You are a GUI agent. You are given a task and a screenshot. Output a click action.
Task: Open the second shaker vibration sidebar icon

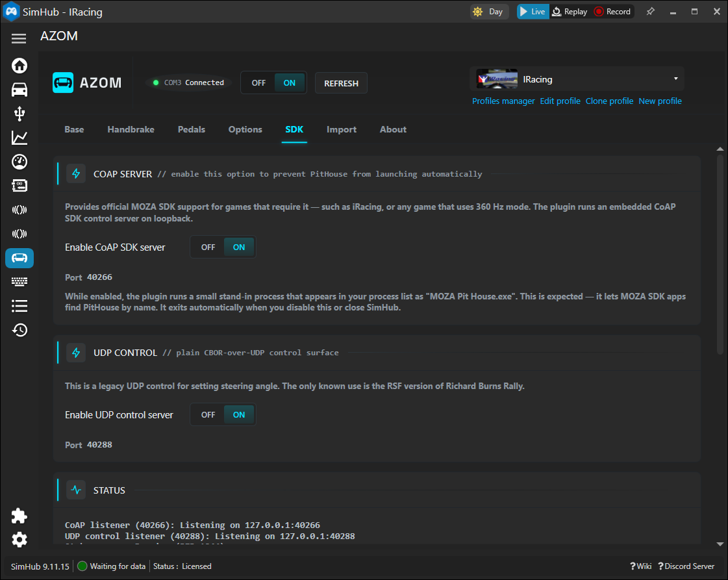pos(19,234)
